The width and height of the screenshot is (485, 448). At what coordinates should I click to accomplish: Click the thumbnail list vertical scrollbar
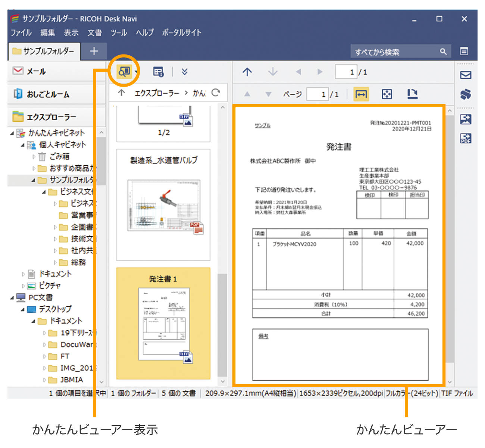pyautogui.click(x=222, y=325)
